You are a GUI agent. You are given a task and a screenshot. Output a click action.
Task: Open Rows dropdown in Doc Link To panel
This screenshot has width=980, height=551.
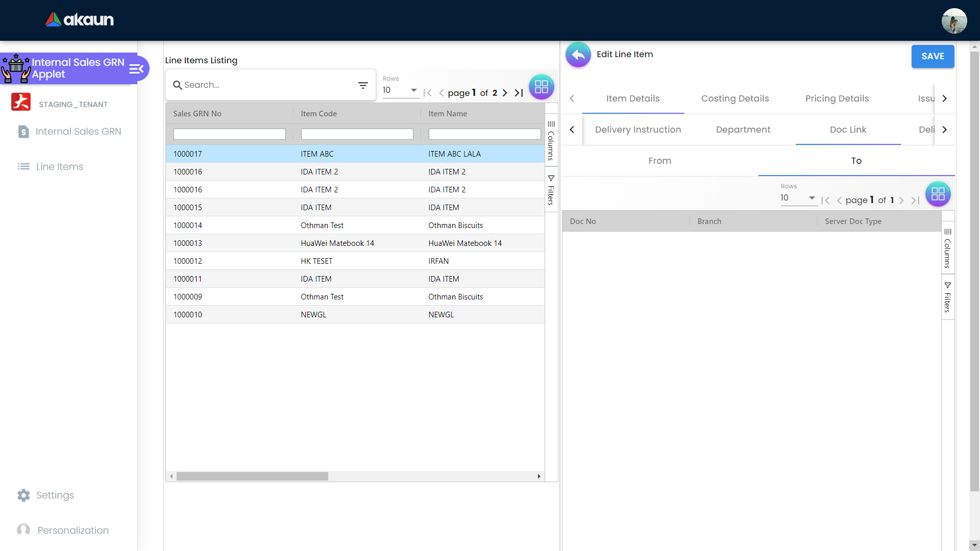point(798,198)
